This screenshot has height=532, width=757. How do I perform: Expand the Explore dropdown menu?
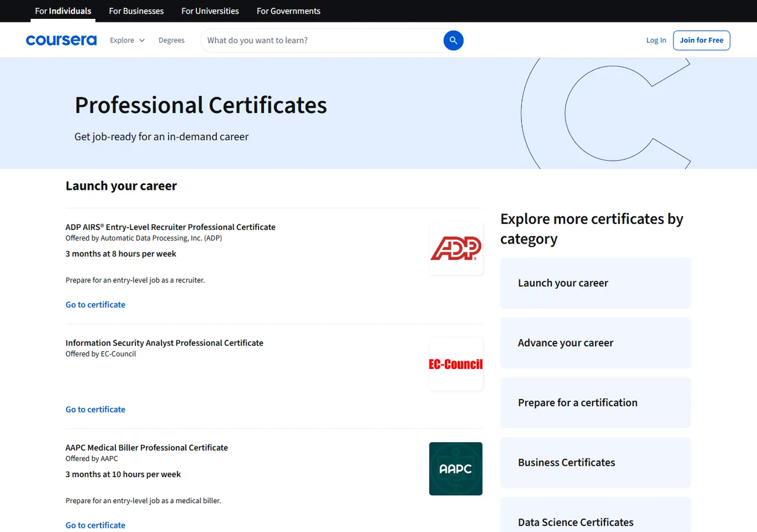click(127, 40)
